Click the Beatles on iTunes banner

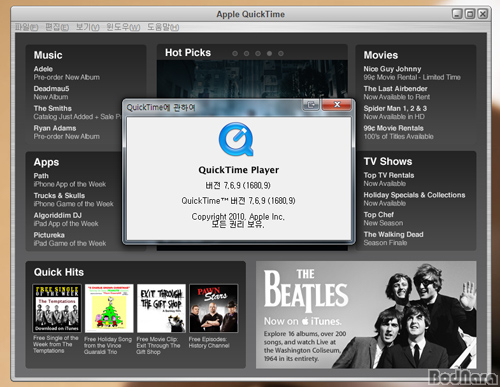366,315
